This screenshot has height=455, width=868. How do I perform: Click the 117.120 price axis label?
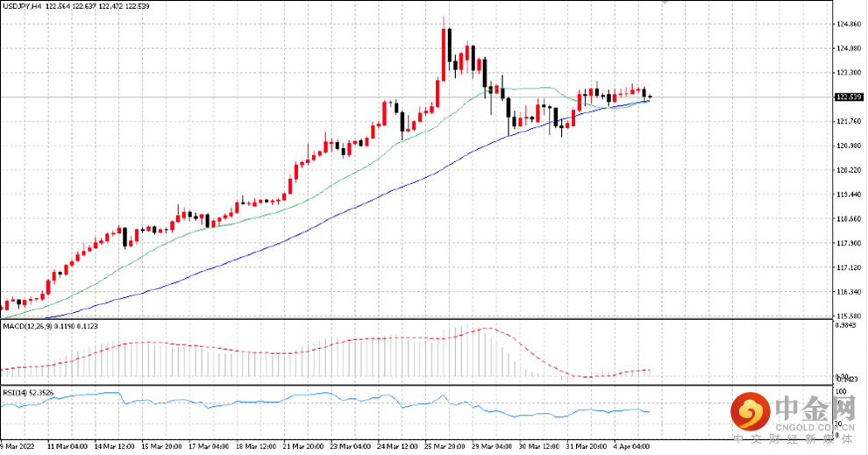(850, 267)
